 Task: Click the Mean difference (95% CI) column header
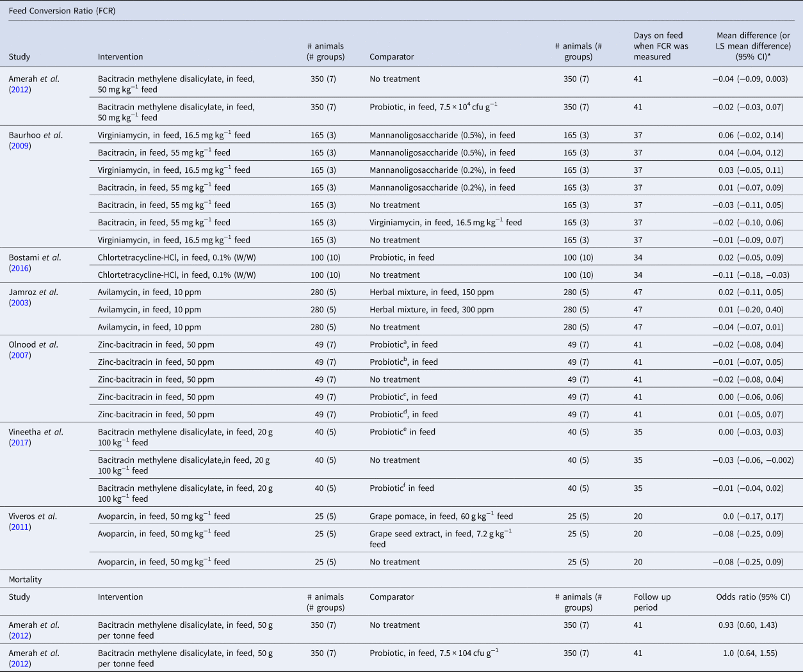click(752, 46)
